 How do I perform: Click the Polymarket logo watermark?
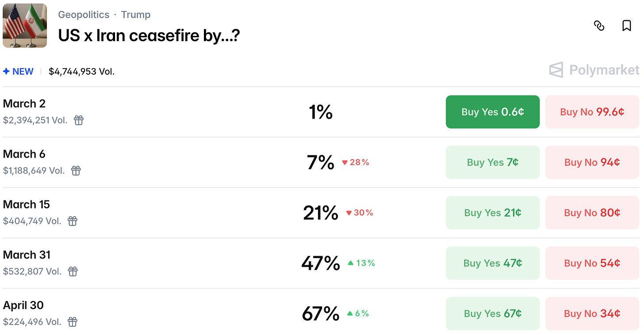[594, 70]
